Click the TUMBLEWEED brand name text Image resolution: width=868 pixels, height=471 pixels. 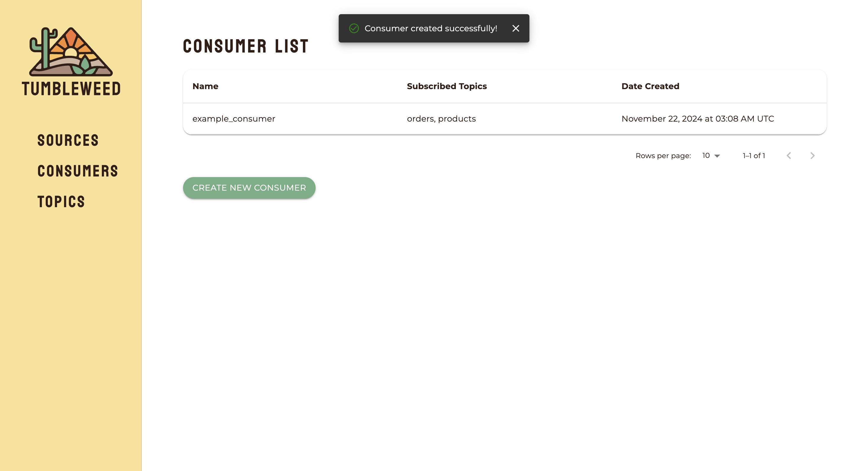point(71,89)
